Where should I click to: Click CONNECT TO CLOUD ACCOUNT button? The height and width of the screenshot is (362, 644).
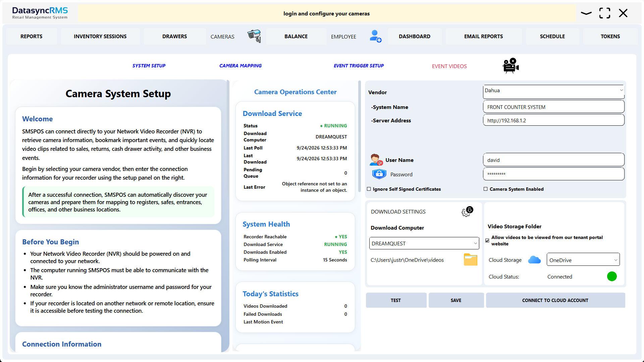(x=555, y=300)
